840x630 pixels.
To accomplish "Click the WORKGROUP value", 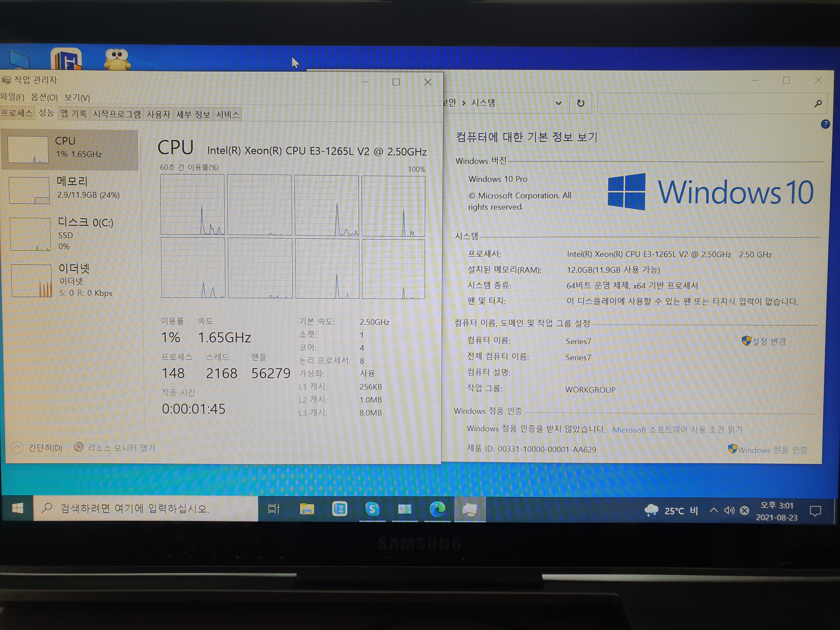I will pyautogui.click(x=590, y=390).
